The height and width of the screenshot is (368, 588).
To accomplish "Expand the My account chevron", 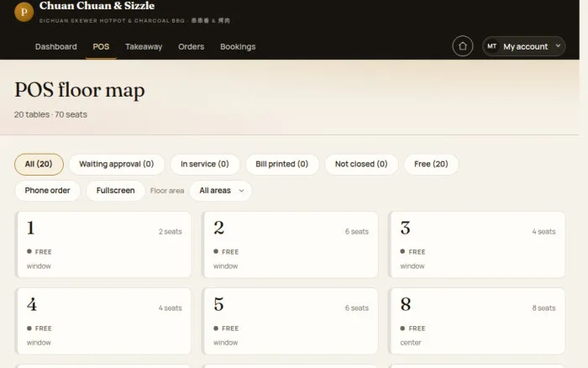I will click(x=558, y=45).
